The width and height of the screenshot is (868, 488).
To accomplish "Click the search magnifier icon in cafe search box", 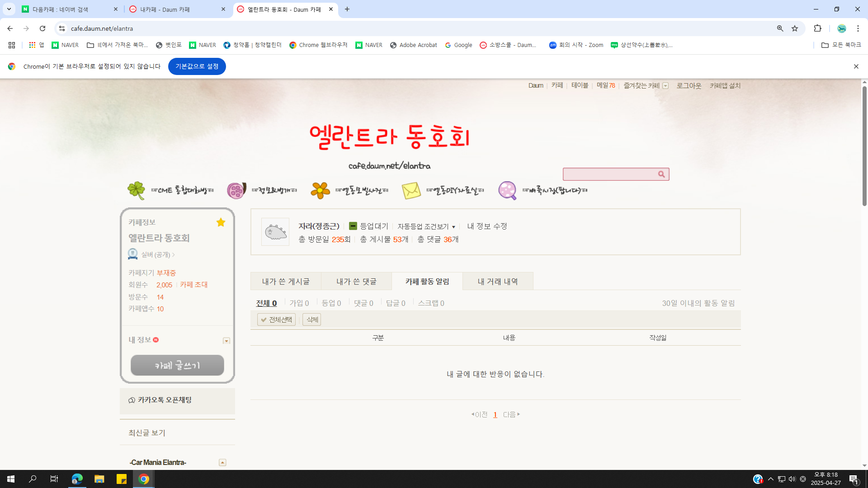I will tap(661, 174).
